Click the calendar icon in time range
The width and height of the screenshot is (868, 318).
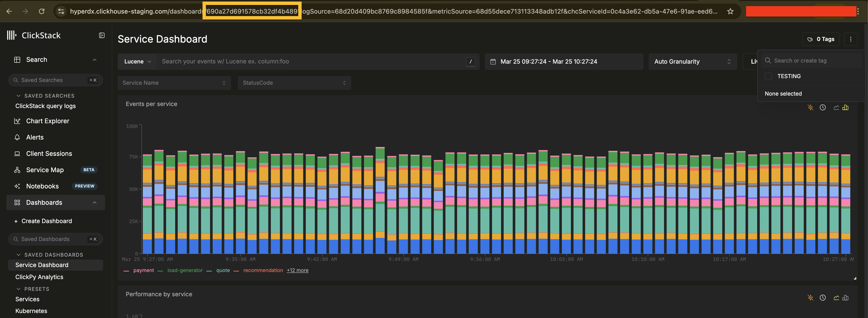[x=493, y=62]
